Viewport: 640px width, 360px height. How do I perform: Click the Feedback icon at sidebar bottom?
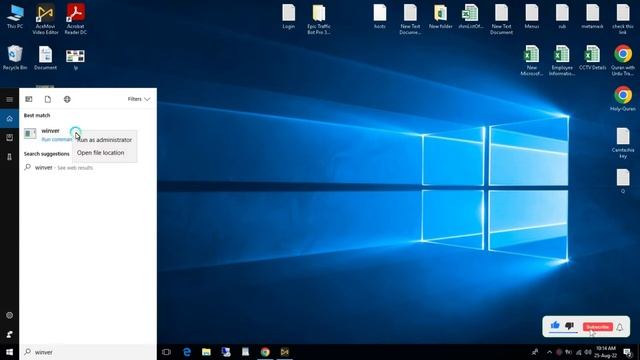click(x=9, y=334)
